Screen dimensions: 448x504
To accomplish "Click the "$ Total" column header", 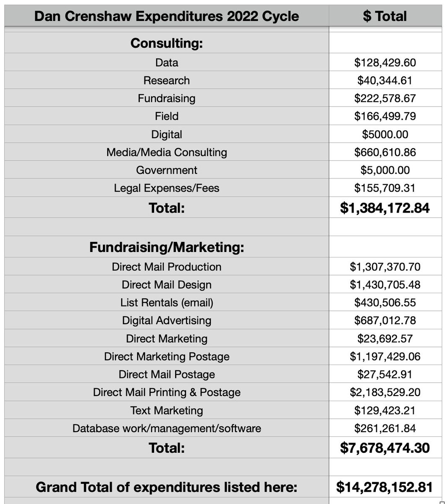I will 385,16.
